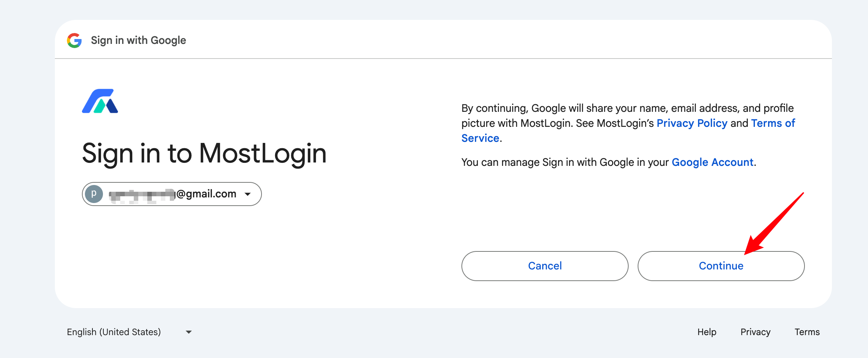Click the data-sharing notice paragraph

pyautogui.click(x=628, y=123)
